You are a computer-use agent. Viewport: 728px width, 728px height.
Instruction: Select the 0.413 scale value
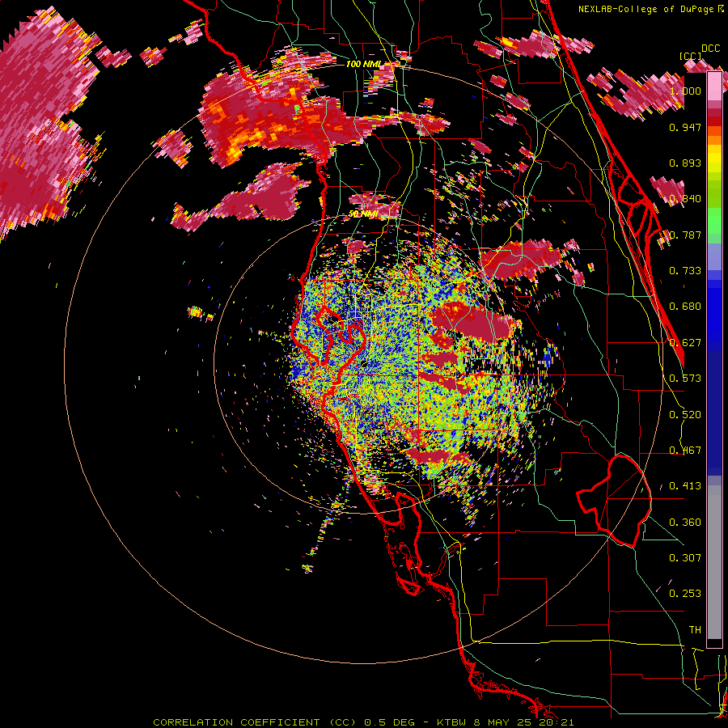pos(685,486)
